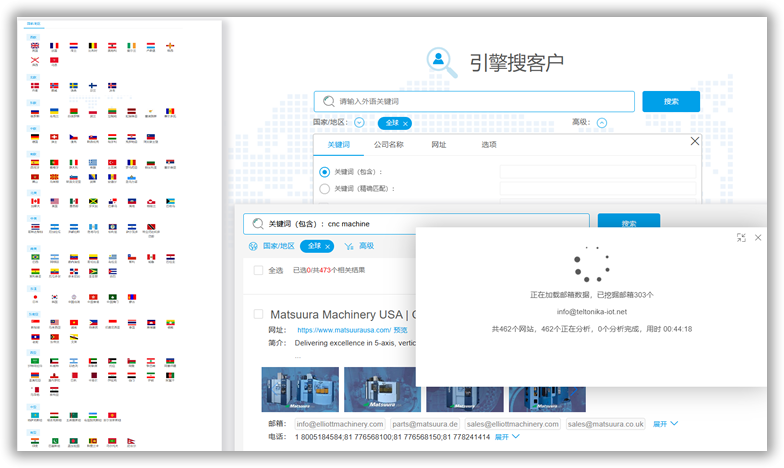Select the United States flag
Image resolution: width=784 pixels, height=468 pixels.
54,201
